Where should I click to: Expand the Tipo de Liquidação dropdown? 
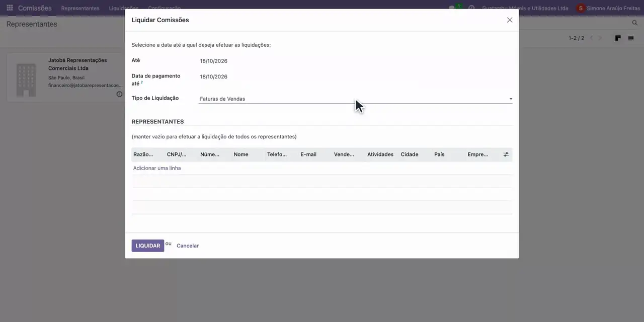point(356,99)
